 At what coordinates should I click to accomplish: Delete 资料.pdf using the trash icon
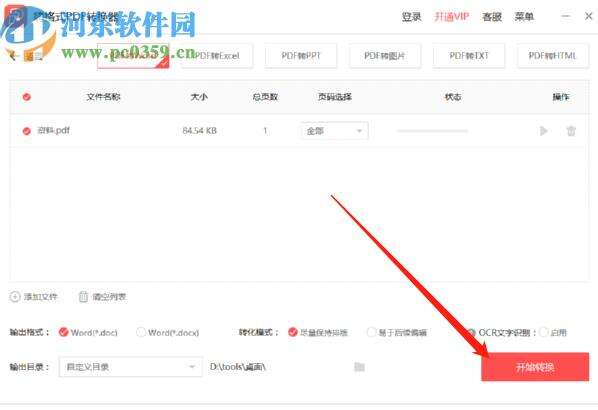(571, 131)
